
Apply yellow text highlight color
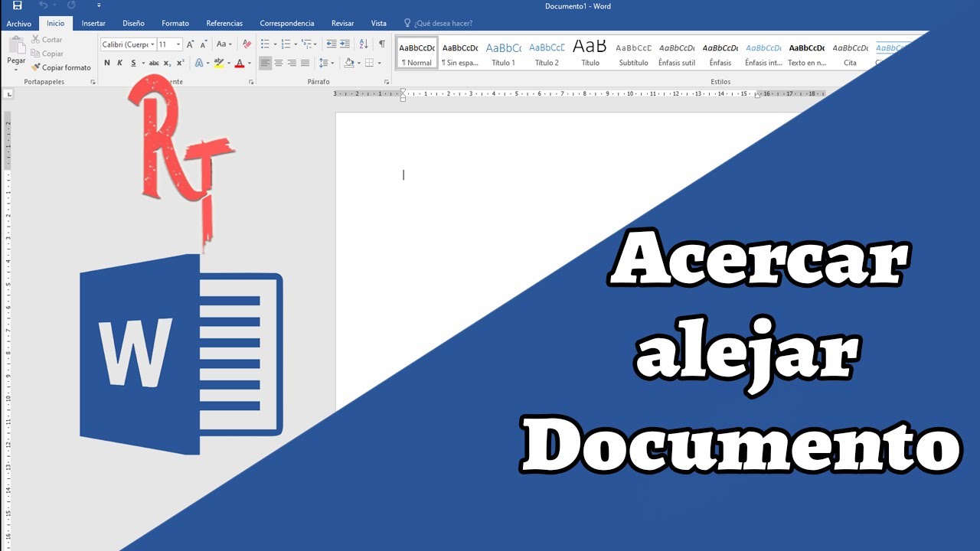pos(219,63)
